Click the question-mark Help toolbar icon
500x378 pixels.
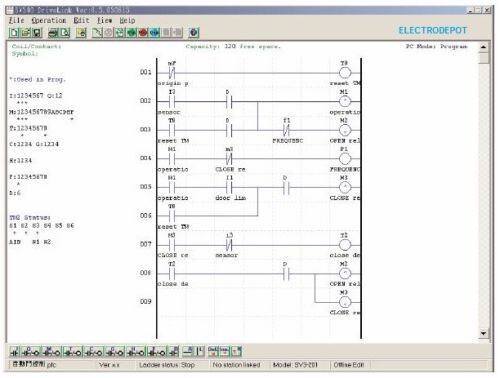(x=194, y=33)
